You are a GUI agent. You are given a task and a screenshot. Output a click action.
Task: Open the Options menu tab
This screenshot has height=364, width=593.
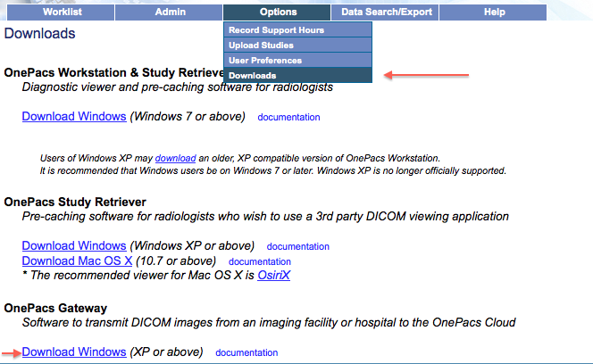click(x=277, y=12)
